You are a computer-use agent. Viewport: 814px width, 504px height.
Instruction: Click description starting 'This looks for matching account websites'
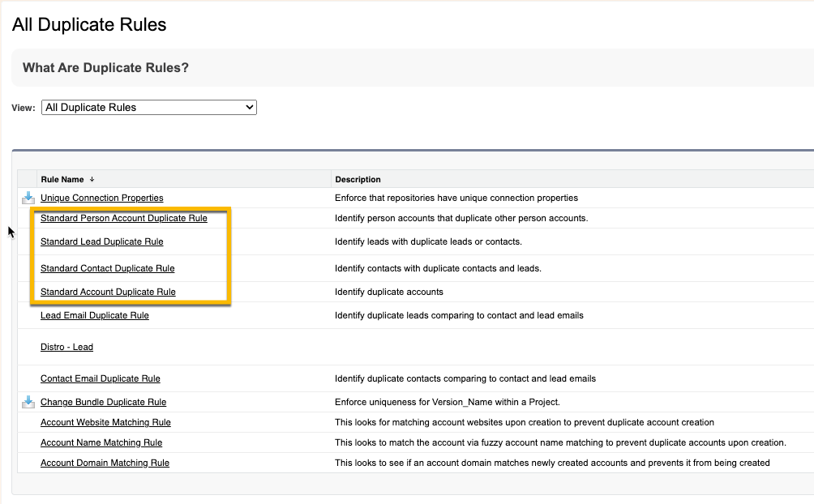click(x=525, y=422)
